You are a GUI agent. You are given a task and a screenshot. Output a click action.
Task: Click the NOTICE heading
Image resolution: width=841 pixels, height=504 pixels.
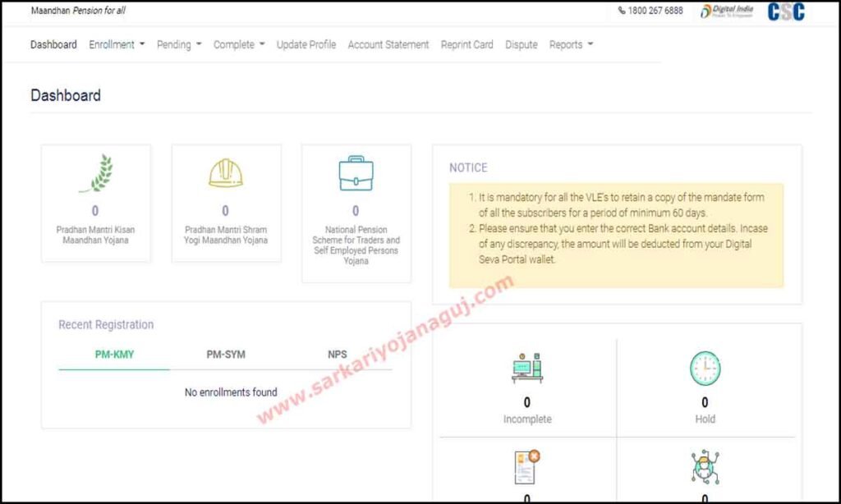tap(468, 167)
